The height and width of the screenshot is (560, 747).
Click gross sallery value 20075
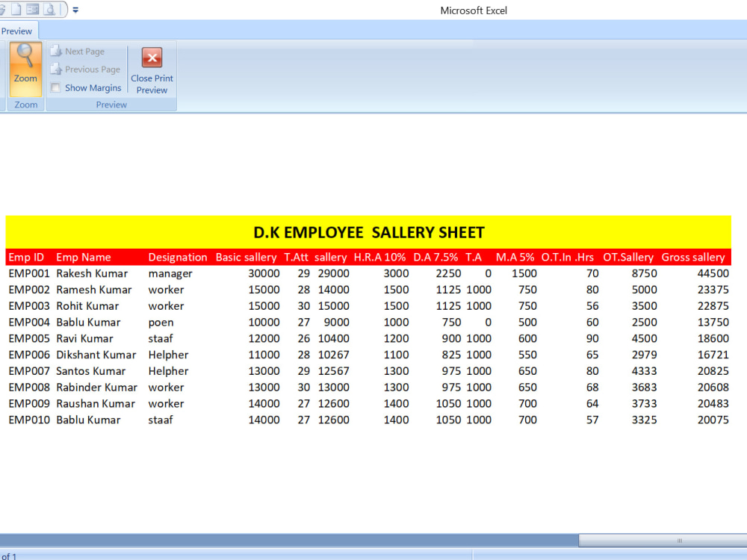tap(713, 420)
